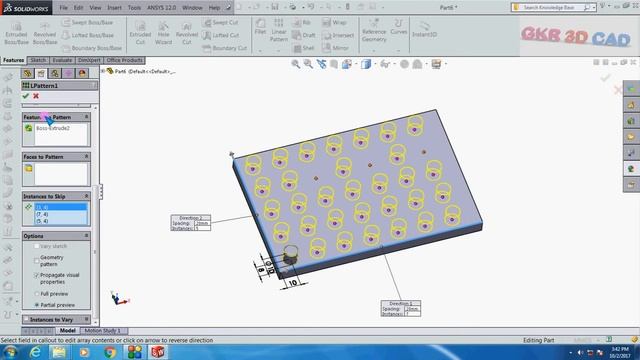The image size is (640, 360).
Task: Open Google Chrome from the taskbar
Action: pyautogui.click(x=109, y=351)
